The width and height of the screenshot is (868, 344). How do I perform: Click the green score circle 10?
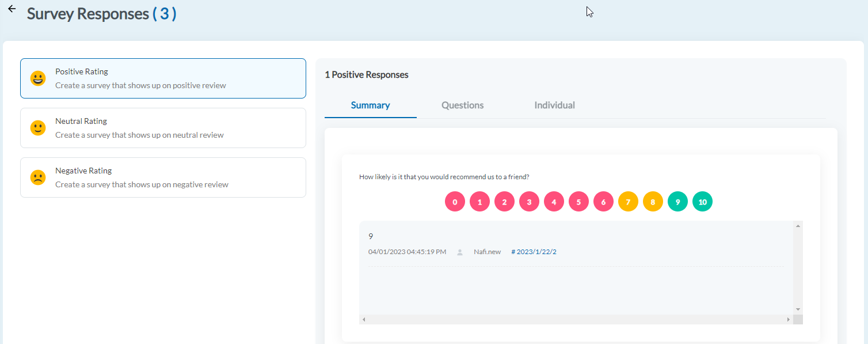click(702, 202)
